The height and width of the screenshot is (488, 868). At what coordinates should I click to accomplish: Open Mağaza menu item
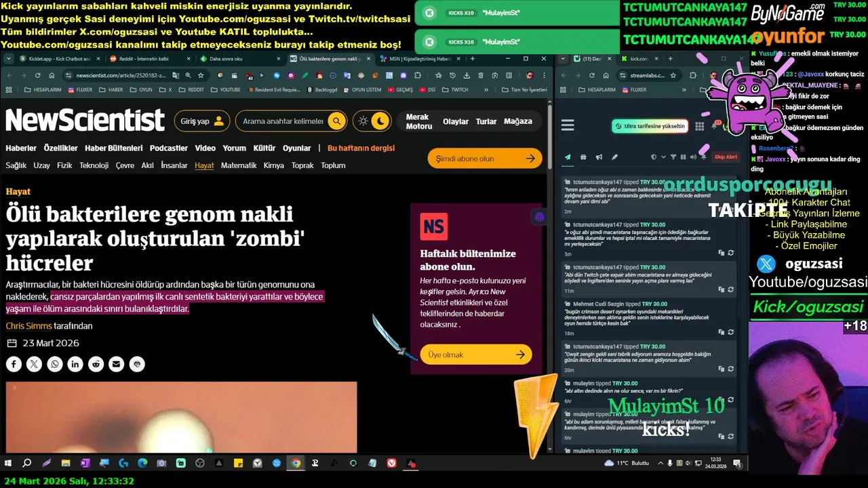[x=518, y=121]
